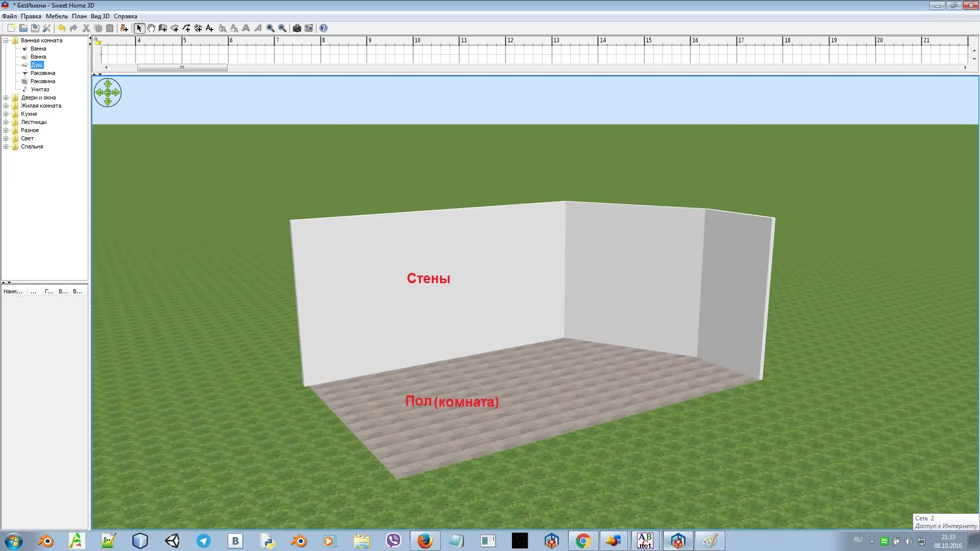The width and height of the screenshot is (980, 551).
Task: Expand the Кухня catalog category
Action: (x=6, y=114)
